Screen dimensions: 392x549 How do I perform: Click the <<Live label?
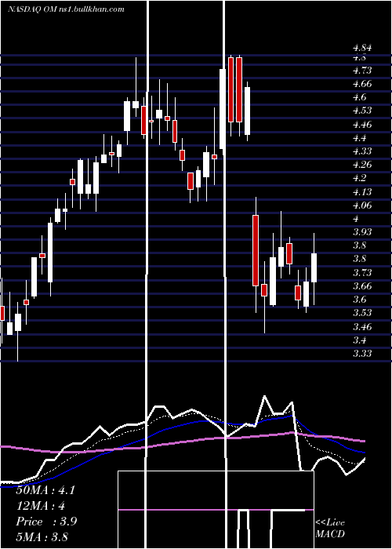tap(330, 523)
